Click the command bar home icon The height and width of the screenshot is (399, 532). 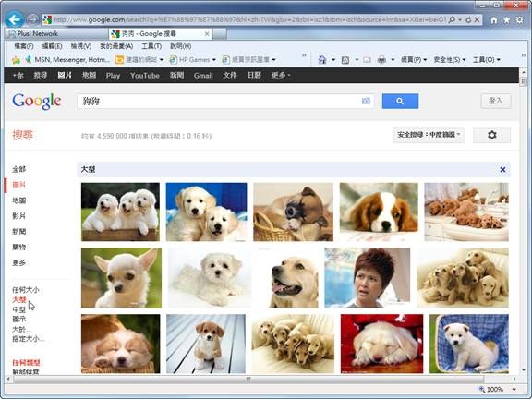[322, 60]
